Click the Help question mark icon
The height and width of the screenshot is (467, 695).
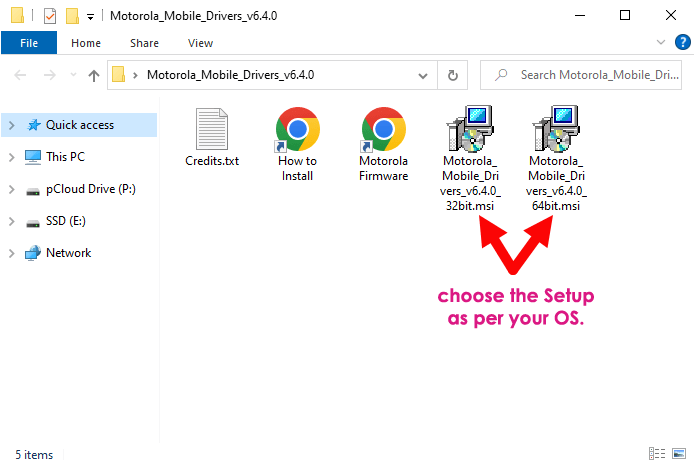pos(683,43)
